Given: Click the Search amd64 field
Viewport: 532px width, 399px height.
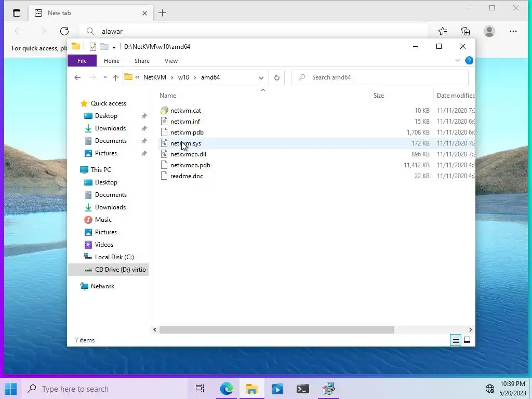Looking at the screenshot, I should tap(380, 77).
